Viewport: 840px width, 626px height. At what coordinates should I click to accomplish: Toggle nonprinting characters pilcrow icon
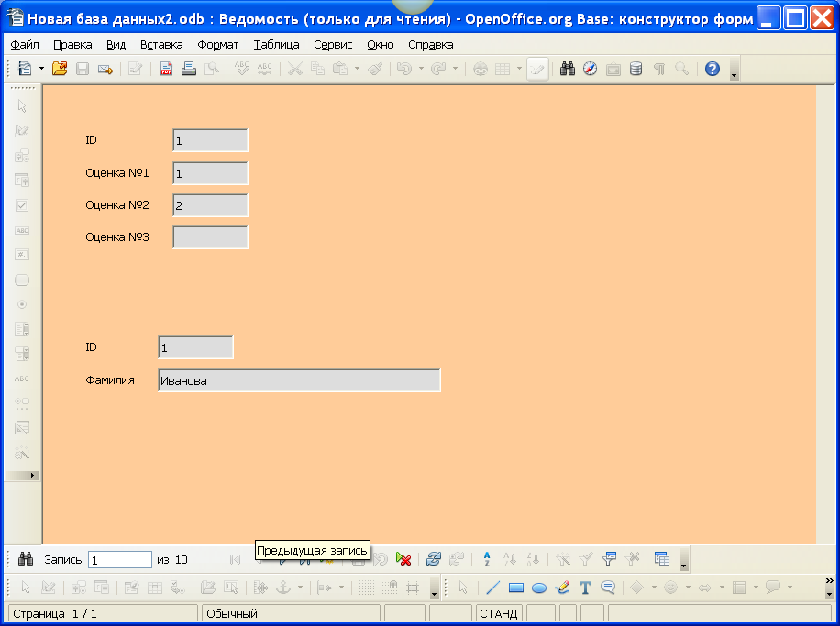(659, 69)
